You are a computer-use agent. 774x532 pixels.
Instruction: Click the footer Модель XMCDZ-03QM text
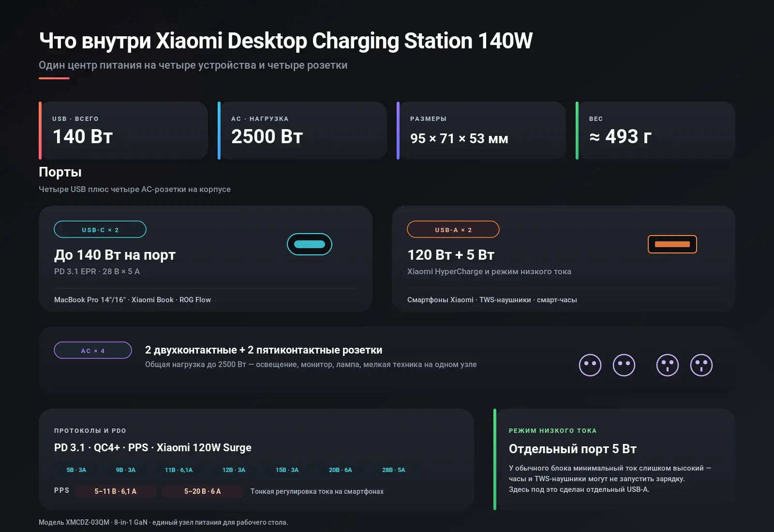point(164,522)
